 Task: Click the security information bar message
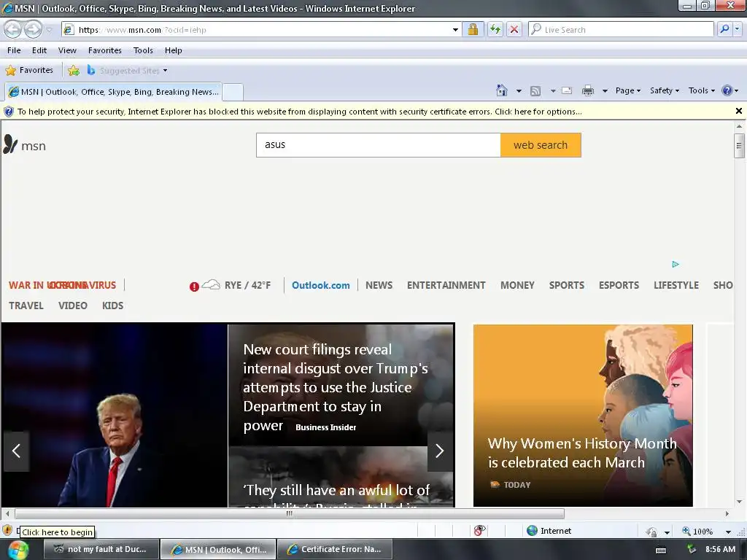tap(299, 112)
